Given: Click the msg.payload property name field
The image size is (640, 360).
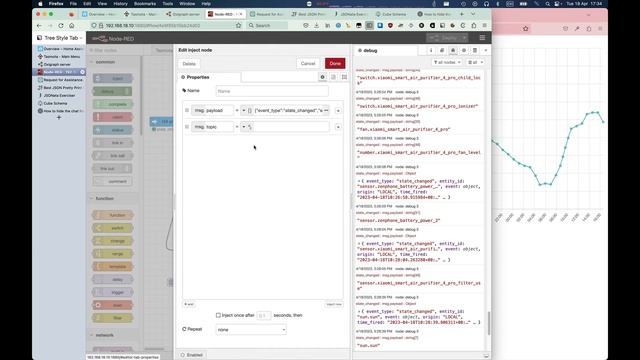Looking at the screenshot, I should [212, 111].
